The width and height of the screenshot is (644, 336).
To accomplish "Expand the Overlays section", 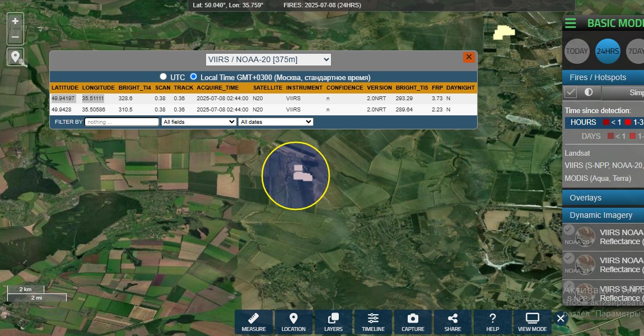I will 603,198.
